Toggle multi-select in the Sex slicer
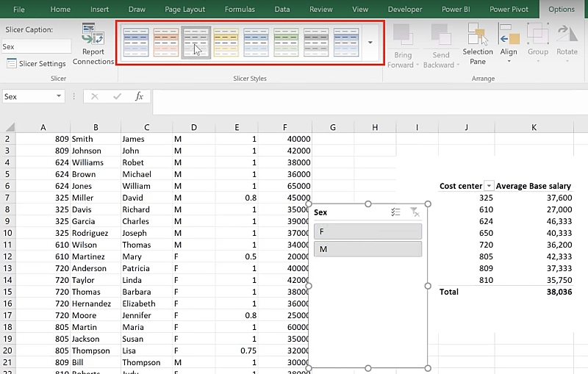Image resolution: width=588 pixels, height=374 pixels. [x=395, y=212]
